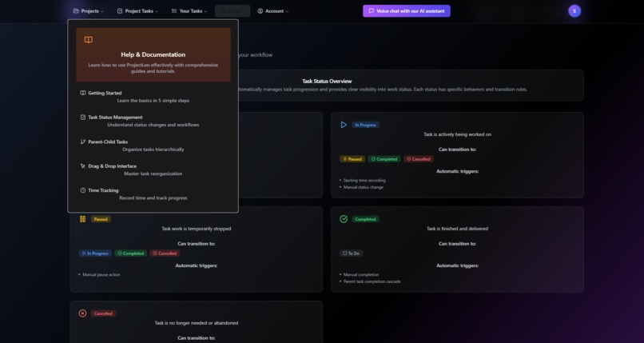
Task: Click 'Manual pause action' trigger text
Action: (x=101, y=274)
